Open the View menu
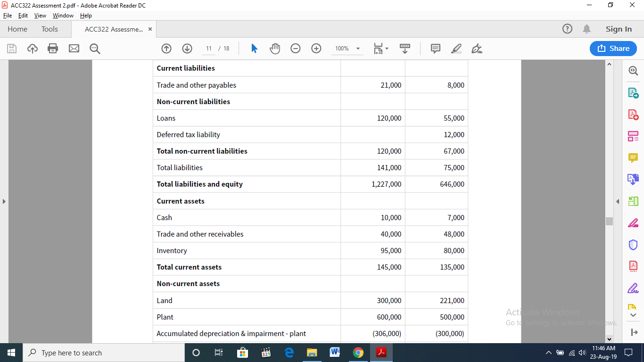 tap(40, 15)
